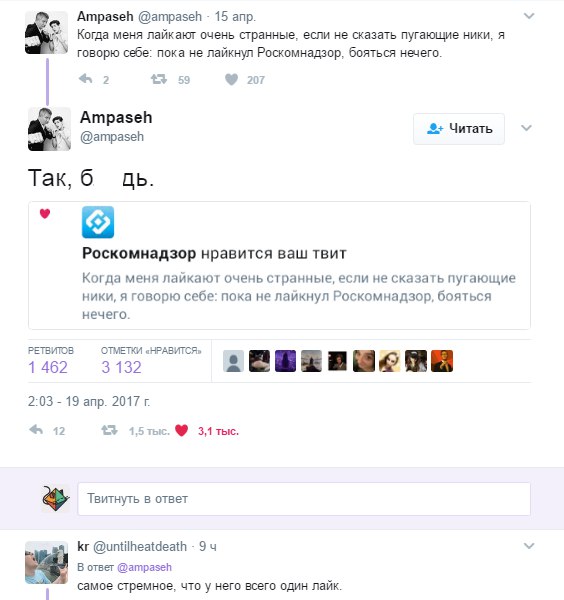Click the Читать follow button
This screenshot has width=564, height=600.
pyautogui.click(x=459, y=129)
